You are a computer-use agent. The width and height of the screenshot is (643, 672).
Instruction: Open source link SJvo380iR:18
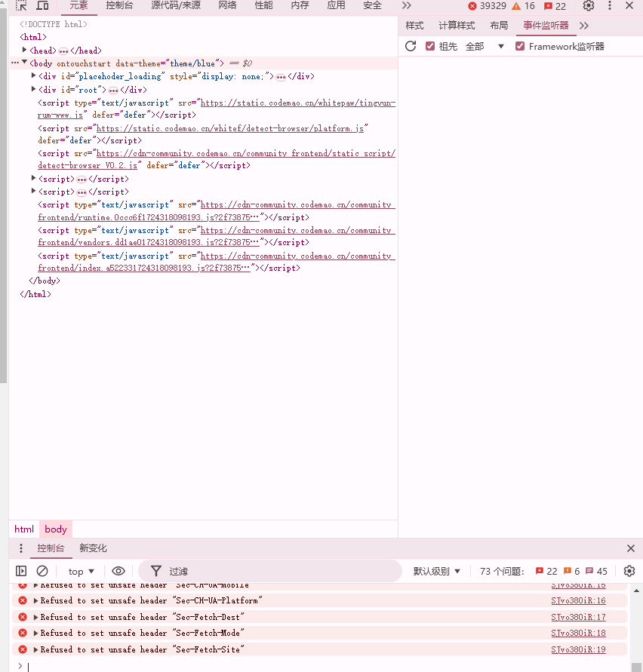(x=578, y=633)
